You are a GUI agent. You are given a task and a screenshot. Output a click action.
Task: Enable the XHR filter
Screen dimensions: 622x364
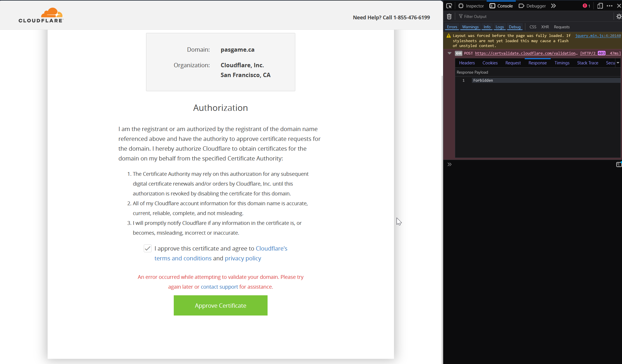pos(545,27)
